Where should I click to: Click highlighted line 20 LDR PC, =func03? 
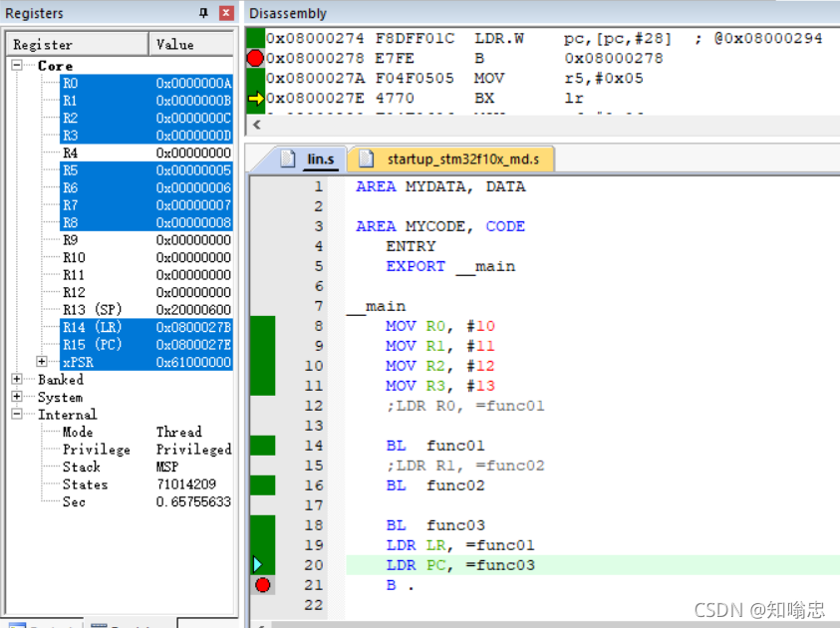[460, 565]
